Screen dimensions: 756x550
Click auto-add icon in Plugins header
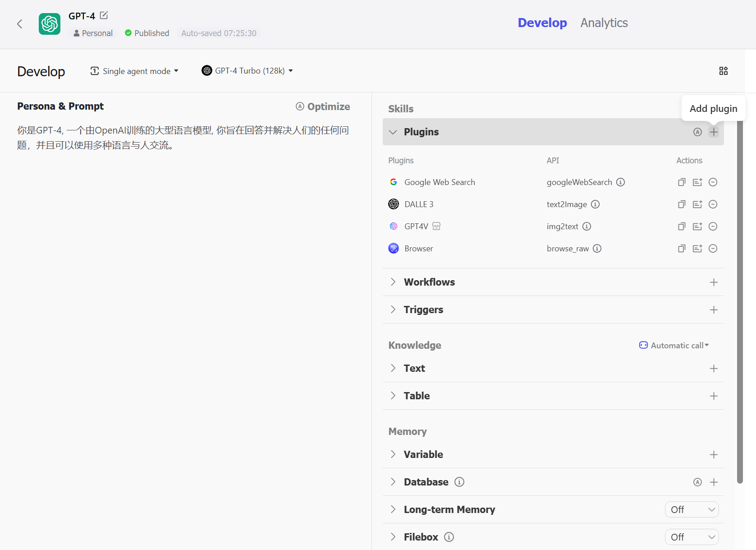pos(697,132)
